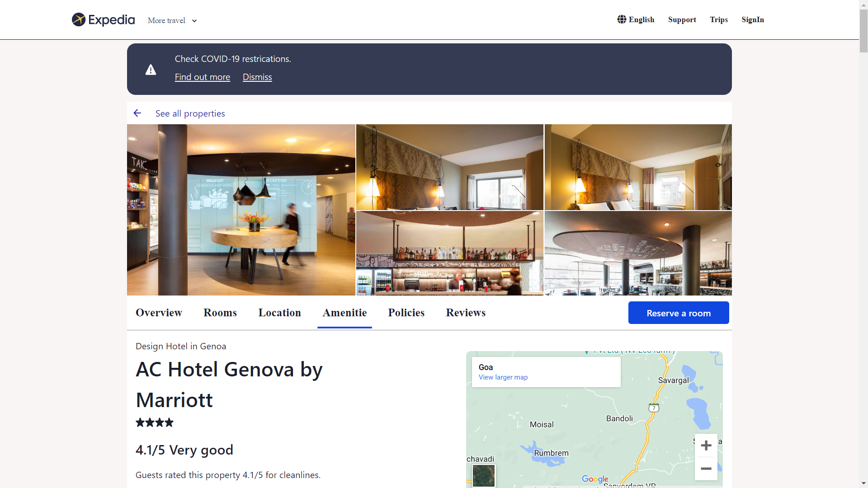Screen dimensions: 868x488
Task: Open the hotel lobby reception photo
Action: point(241,210)
